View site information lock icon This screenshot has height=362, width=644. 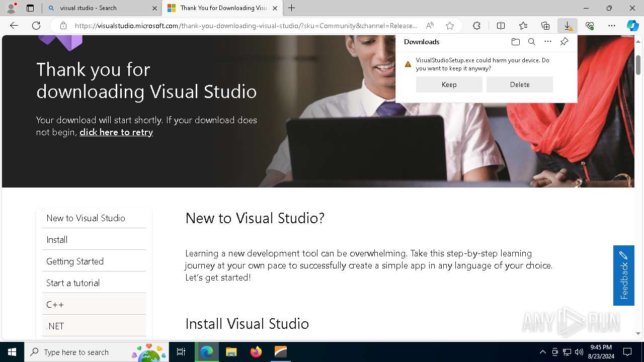point(63,26)
